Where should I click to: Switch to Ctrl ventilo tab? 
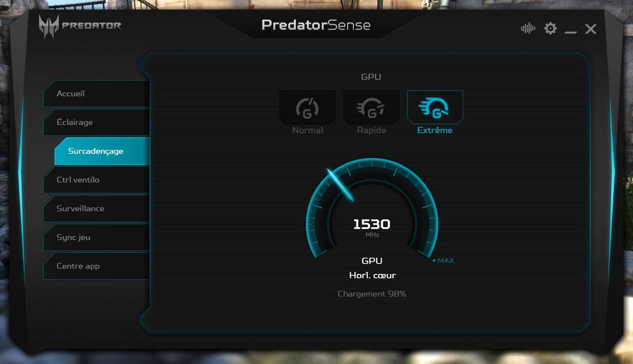click(x=96, y=180)
